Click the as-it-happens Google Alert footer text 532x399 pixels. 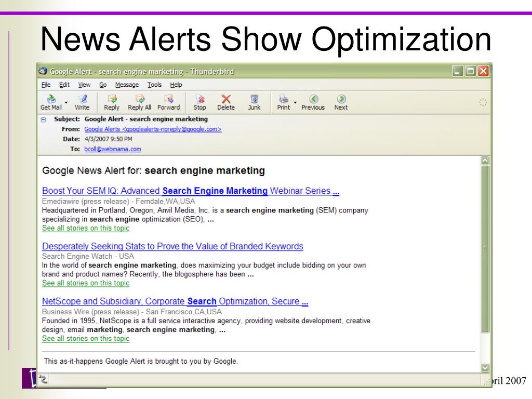(141, 361)
